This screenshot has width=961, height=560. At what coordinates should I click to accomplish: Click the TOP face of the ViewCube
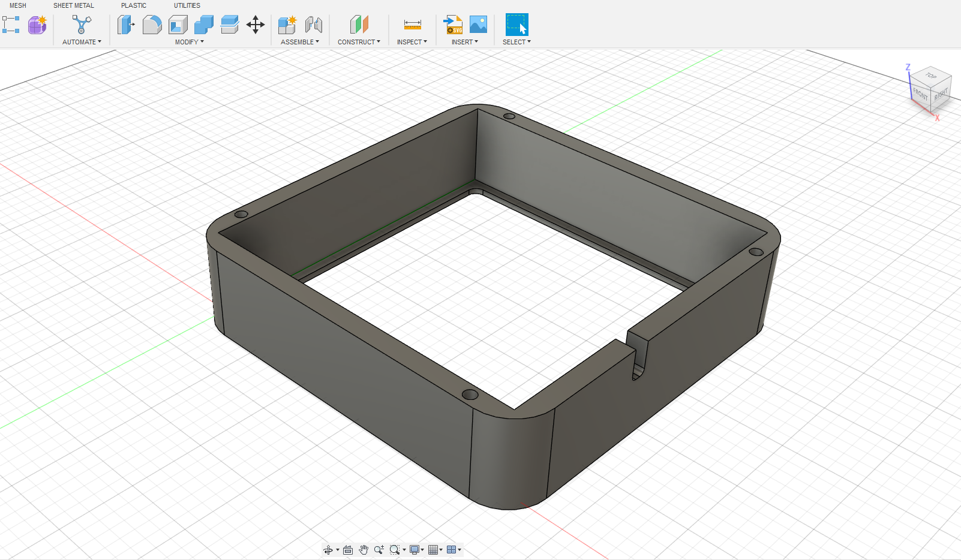pos(931,76)
